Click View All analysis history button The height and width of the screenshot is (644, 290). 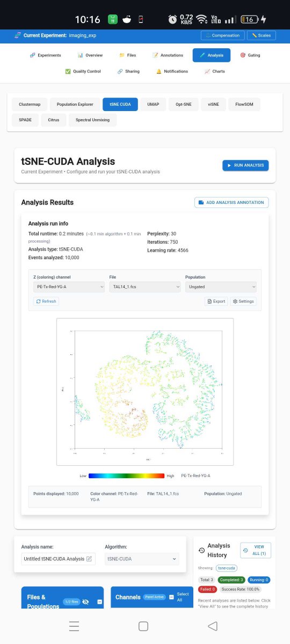pyautogui.click(x=256, y=550)
